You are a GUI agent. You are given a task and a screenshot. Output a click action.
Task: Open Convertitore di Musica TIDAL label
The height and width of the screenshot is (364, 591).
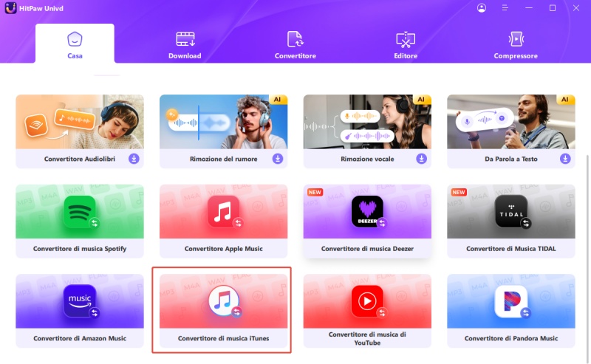click(x=511, y=249)
